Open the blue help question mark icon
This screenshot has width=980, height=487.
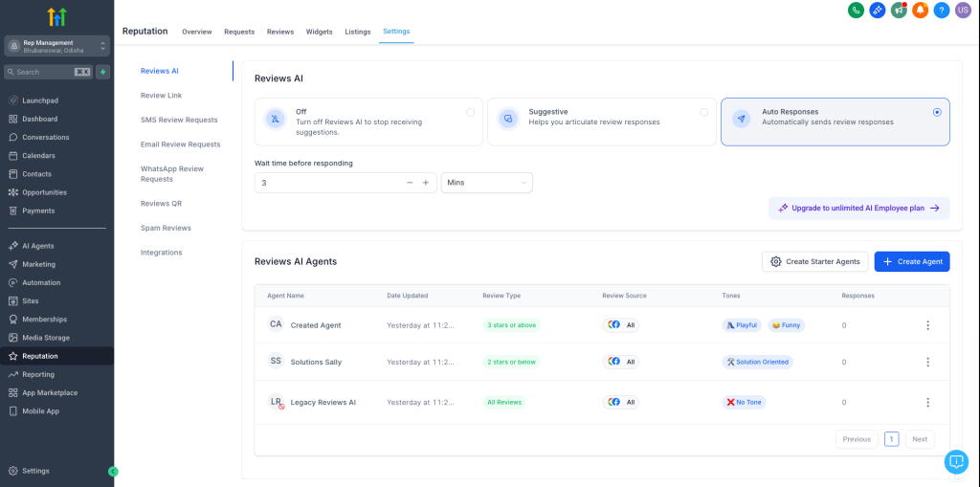click(x=942, y=10)
